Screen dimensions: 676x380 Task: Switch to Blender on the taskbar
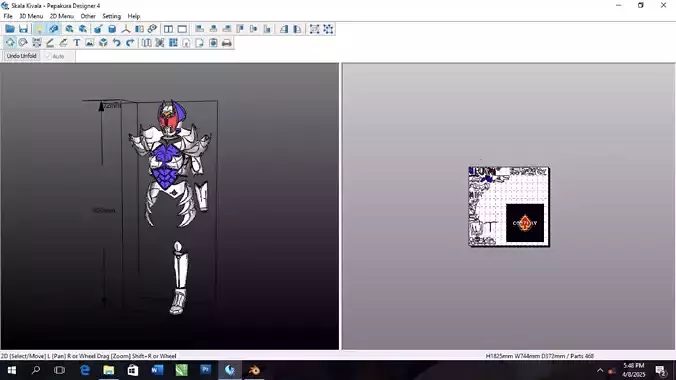pos(254,370)
